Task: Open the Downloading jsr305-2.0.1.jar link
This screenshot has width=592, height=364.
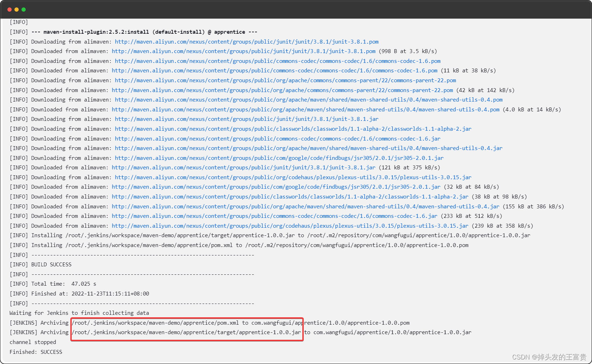Action: tap(279, 158)
